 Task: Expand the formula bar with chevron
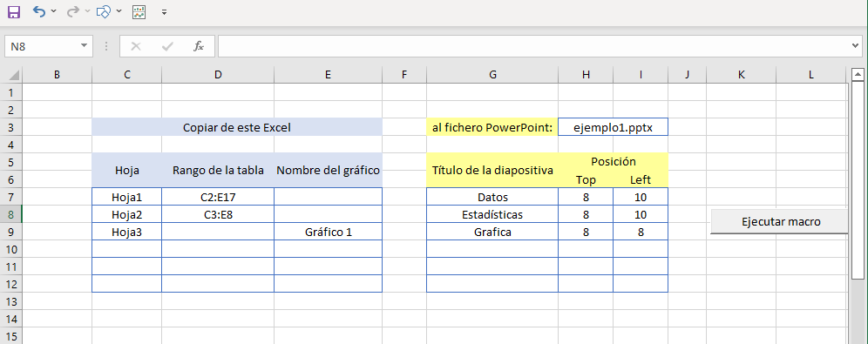point(856,46)
